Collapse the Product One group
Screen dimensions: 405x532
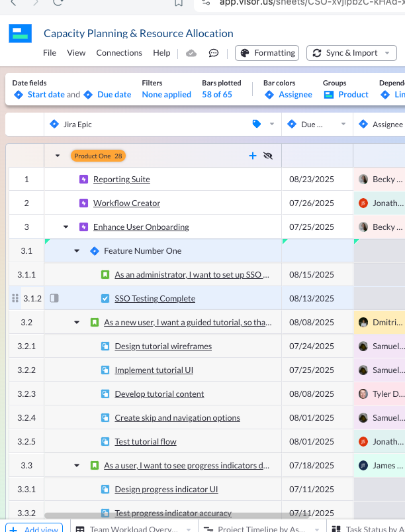point(58,156)
